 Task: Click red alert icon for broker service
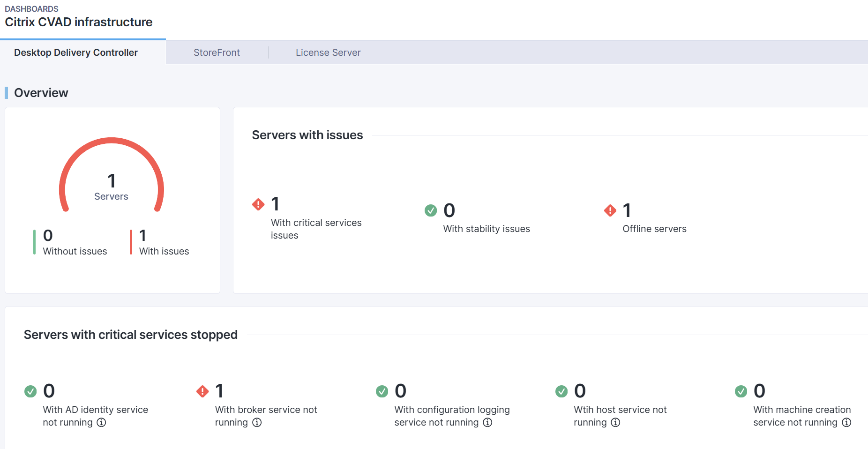point(202,391)
